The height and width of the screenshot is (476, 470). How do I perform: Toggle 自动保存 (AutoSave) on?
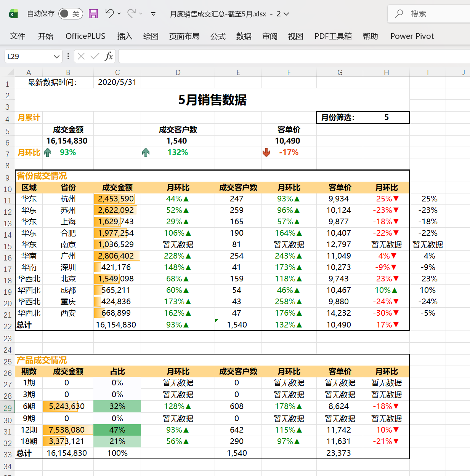(70, 13)
